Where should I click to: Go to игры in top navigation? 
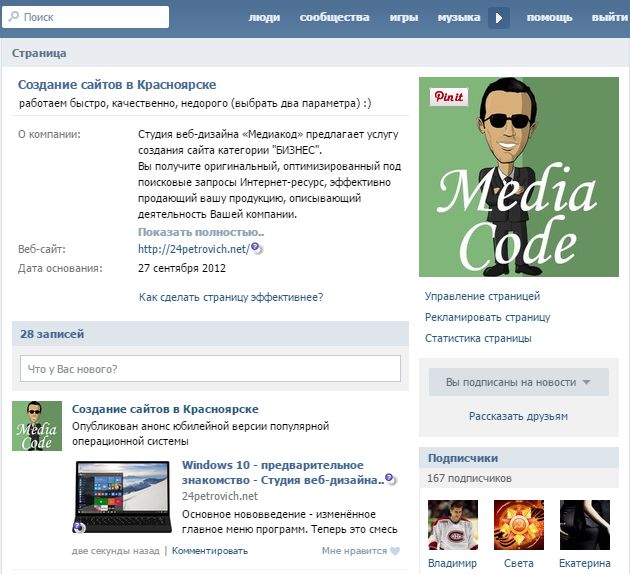coord(403,17)
